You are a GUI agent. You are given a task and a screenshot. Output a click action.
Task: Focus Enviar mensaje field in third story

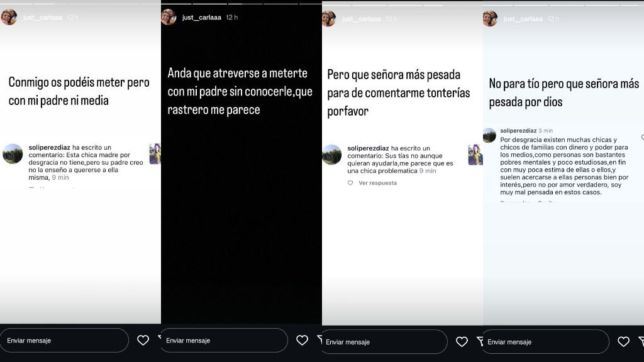click(x=384, y=341)
